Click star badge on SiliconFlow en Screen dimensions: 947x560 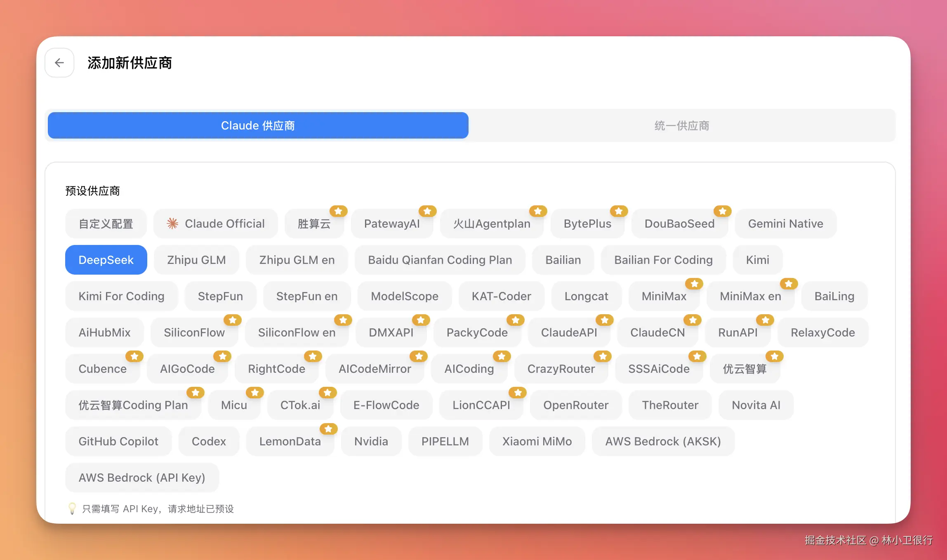343,320
